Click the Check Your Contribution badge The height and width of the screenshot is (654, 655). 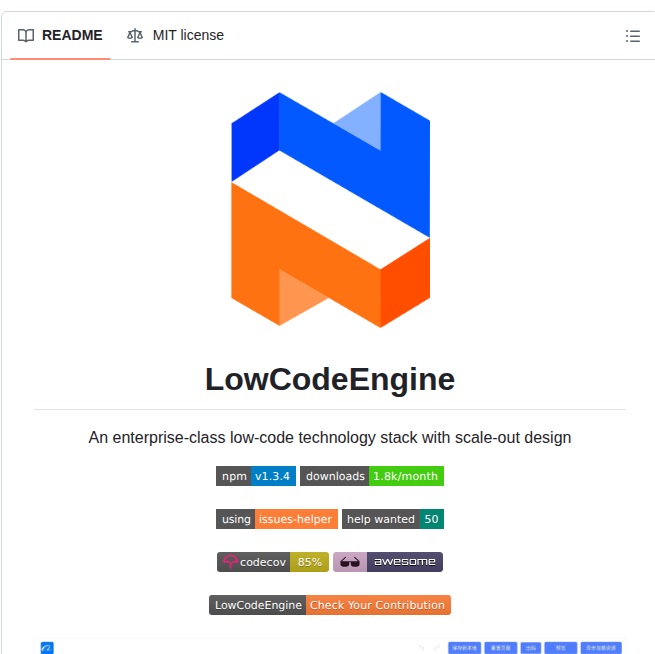click(x=330, y=605)
